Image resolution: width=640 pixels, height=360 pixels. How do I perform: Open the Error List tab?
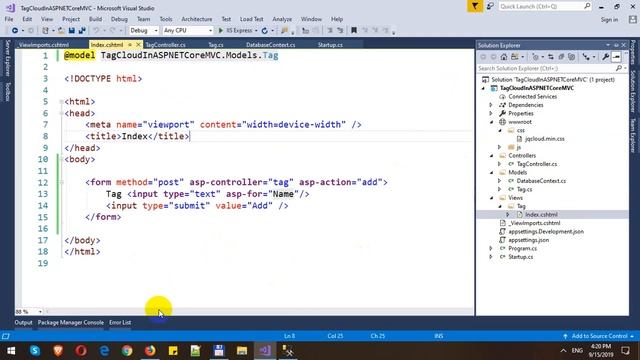pos(120,322)
